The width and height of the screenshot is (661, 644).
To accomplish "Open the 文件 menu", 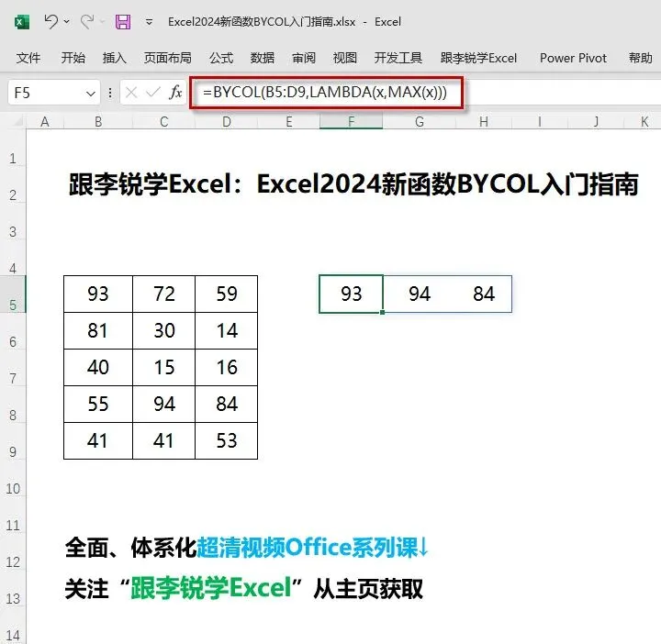I will pyautogui.click(x=28, y=58).
